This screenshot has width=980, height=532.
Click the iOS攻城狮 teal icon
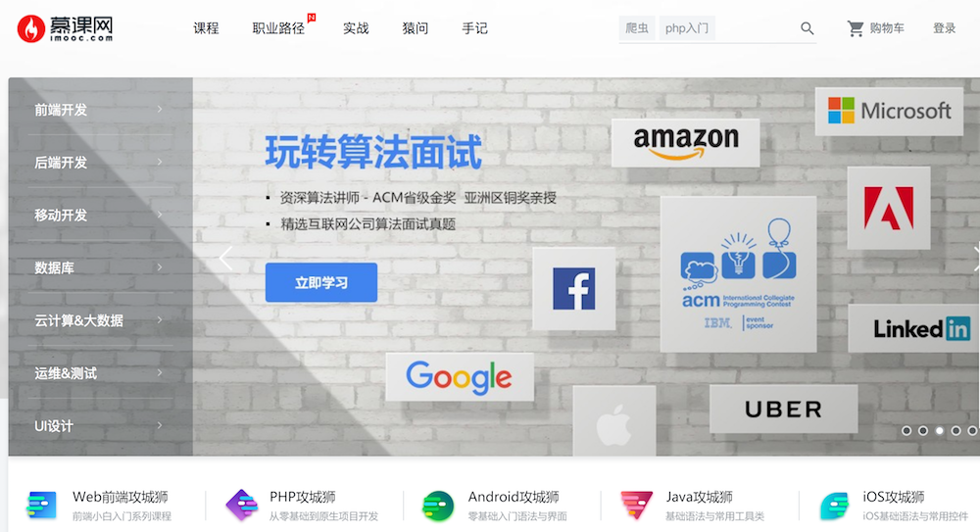pyautogui.click(x=834, y=506)
